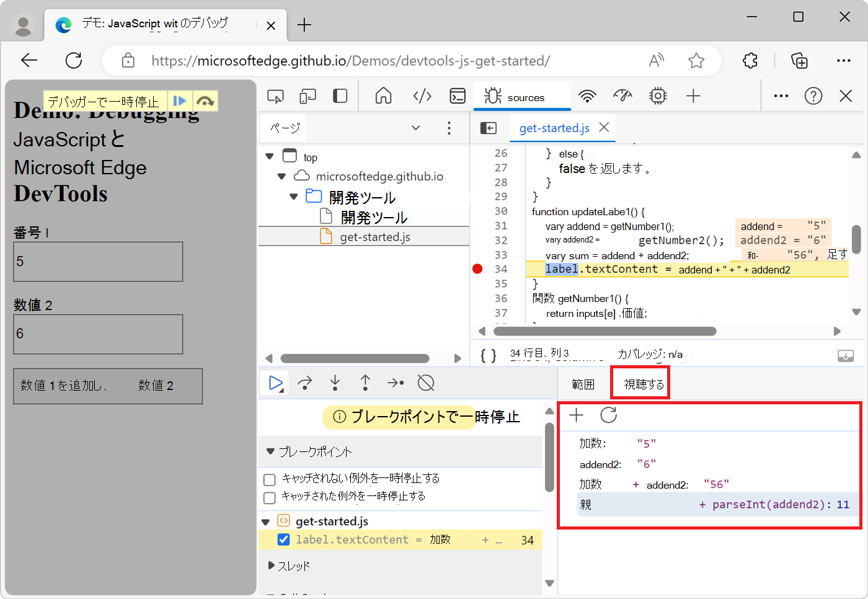The image size is (868, 599).
Task: Collapse the top frame tree node
Action: (x=269, y=156)
